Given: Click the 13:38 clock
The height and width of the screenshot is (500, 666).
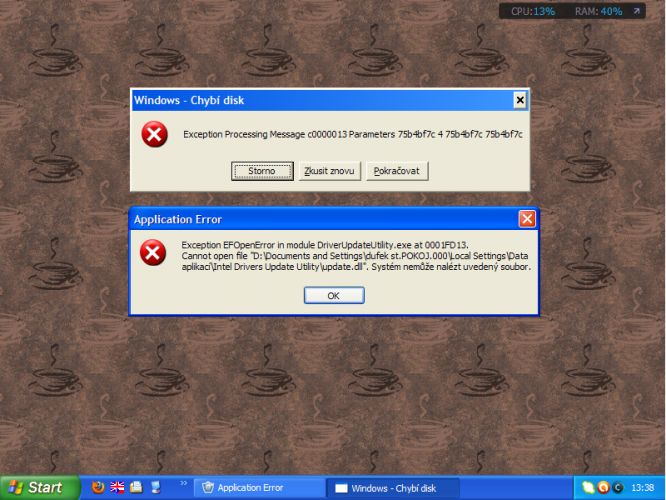Looking at the screenshot, I should coord(643,488).
